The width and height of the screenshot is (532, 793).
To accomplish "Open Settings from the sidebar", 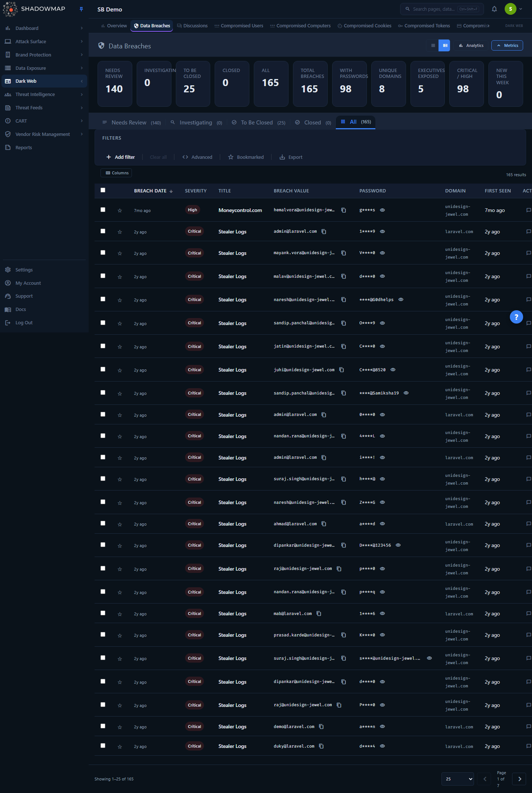I will click(24, 270).
